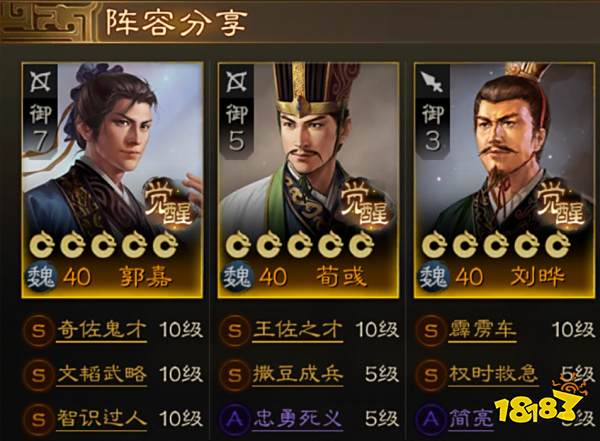Click the S-rank icon next to 奇佐鬼才
The height and width of the screenshot is (441, 600).
tap(38, 330)
